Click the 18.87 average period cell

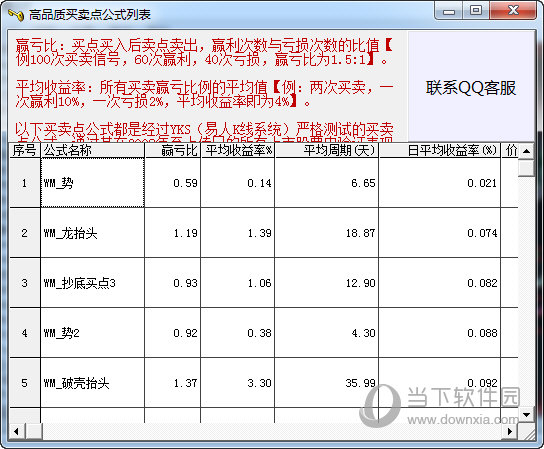pyautogui.click(x=327, y=233)
